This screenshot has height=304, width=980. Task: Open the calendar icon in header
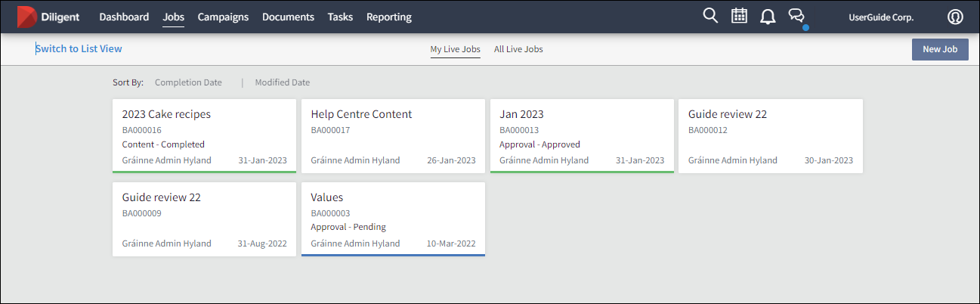[739, 16]
